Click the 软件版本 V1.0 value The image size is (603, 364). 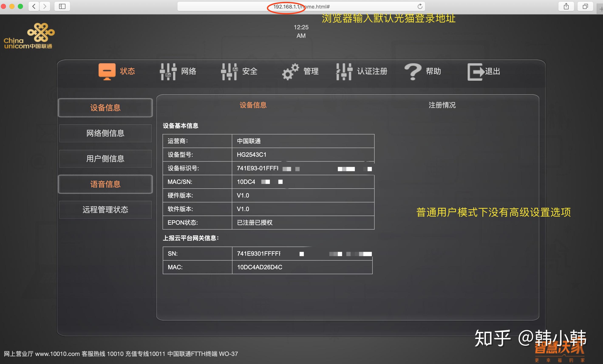tap(243, 209)
